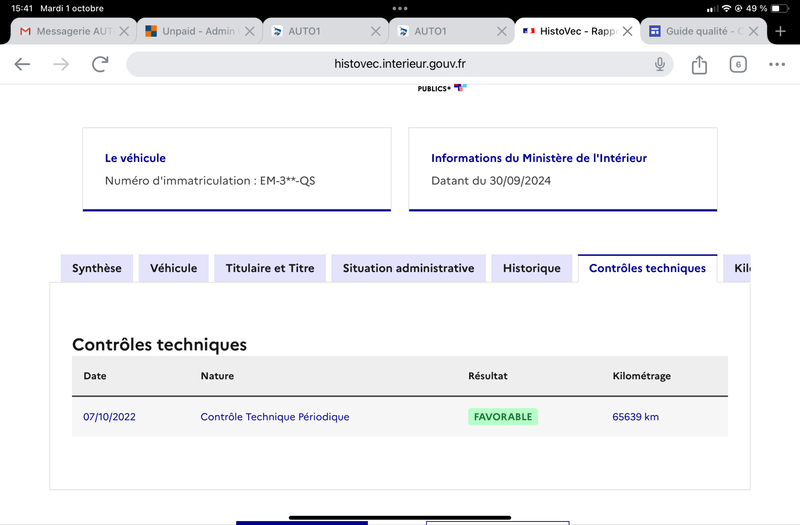Click the Datant du 30/09/2024 text
Screen dimensions: 800x525
point(491,181)
